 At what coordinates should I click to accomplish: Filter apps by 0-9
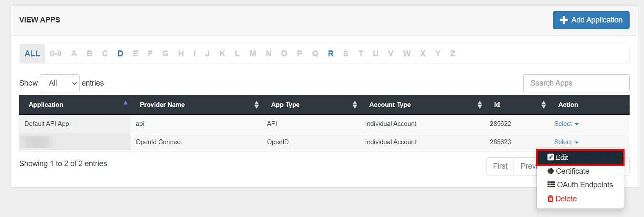55,53
